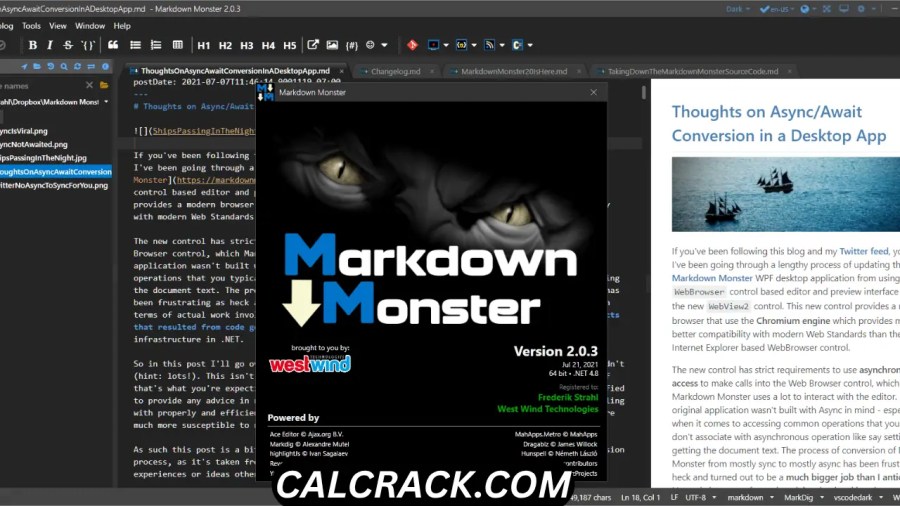
Task: Expand the screen capture dropdown arrow
Action: pyautogui.click(x=446, y=45)
